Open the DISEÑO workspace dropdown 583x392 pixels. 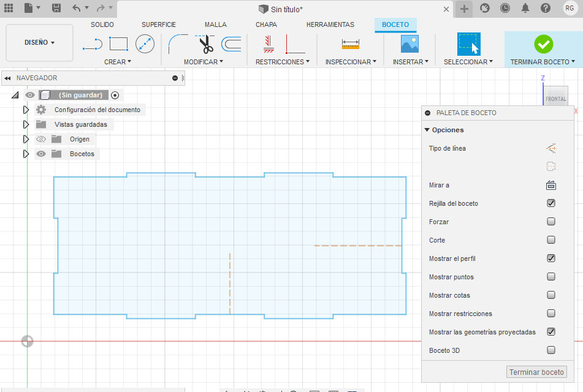39,43
